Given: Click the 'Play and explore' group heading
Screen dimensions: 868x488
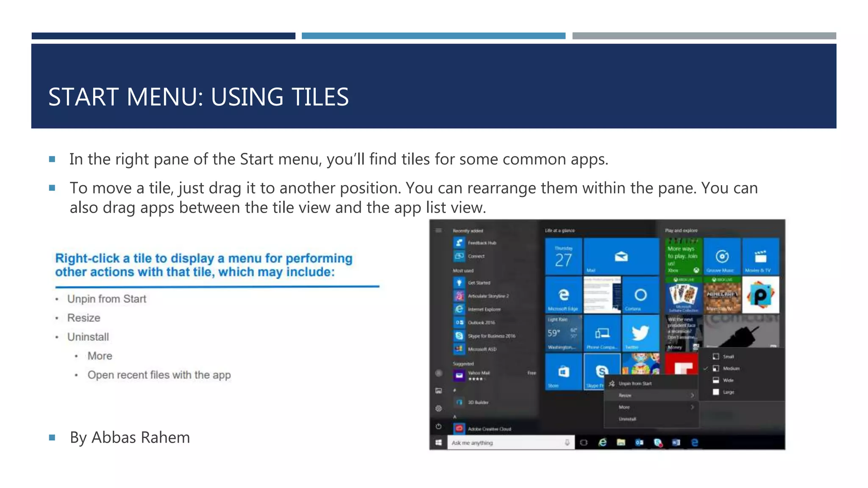Looking at the screenshot, I should 681,230.
